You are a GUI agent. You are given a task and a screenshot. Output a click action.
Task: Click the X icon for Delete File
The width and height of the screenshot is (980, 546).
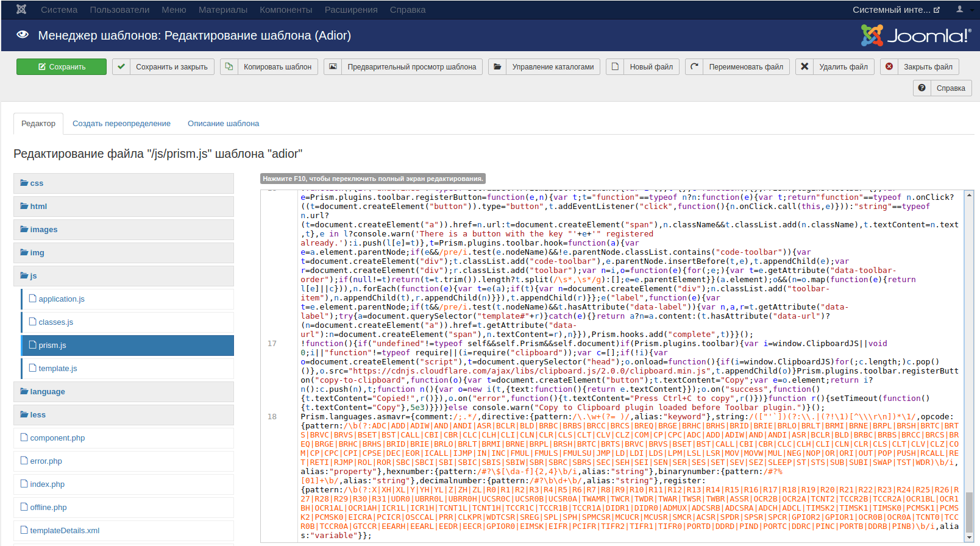click(804, 66)
